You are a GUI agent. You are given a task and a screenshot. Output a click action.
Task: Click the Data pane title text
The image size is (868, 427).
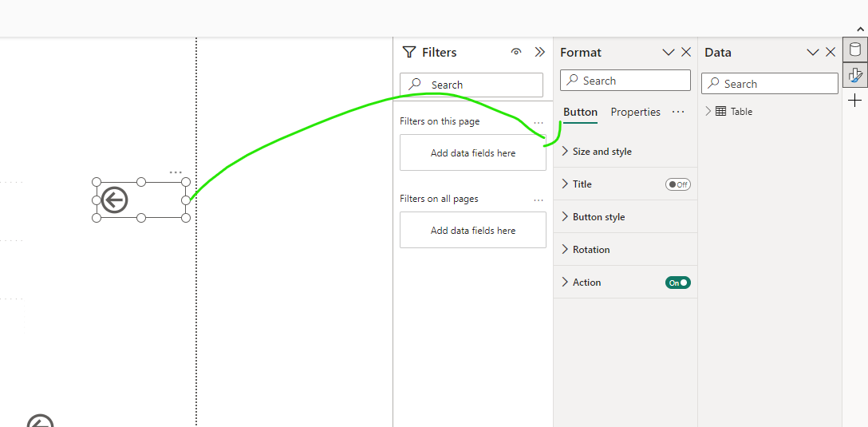click(x=718, y=52)
